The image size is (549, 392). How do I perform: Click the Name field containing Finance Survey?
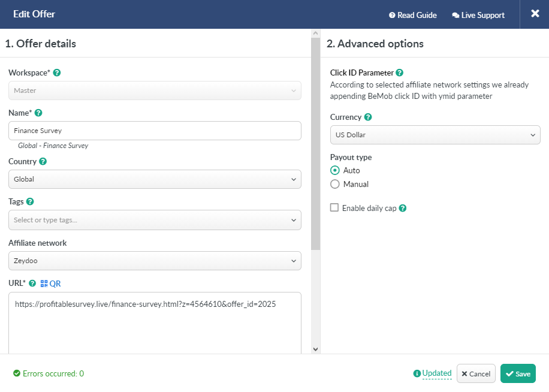coord(155,131)
